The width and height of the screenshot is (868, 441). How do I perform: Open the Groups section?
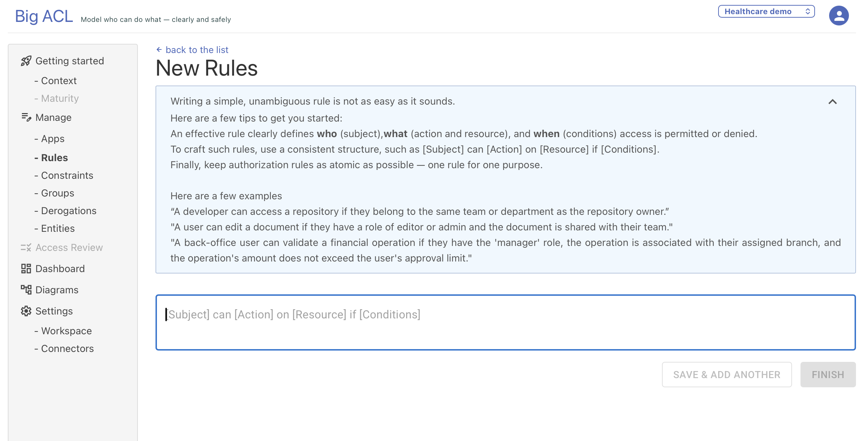point(58,193)
